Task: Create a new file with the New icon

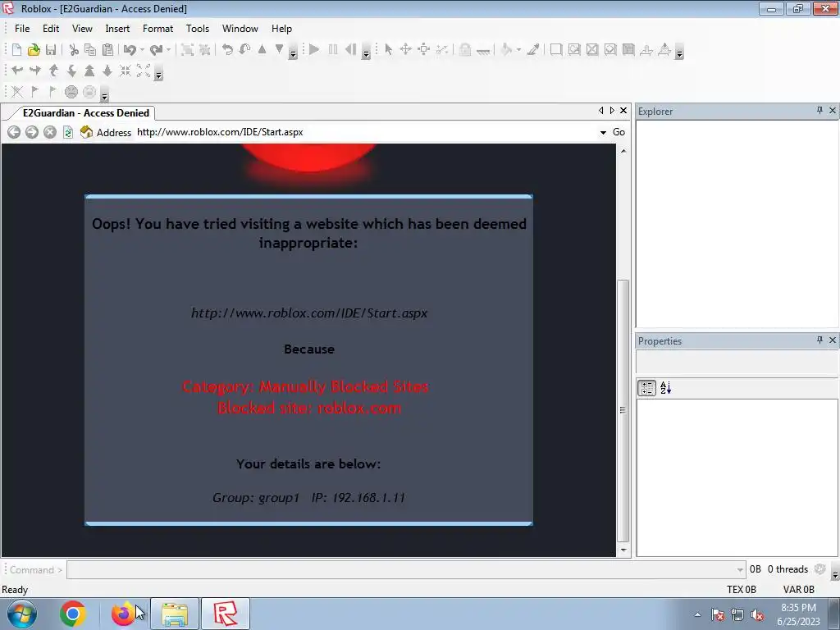Action: (16, 50)
